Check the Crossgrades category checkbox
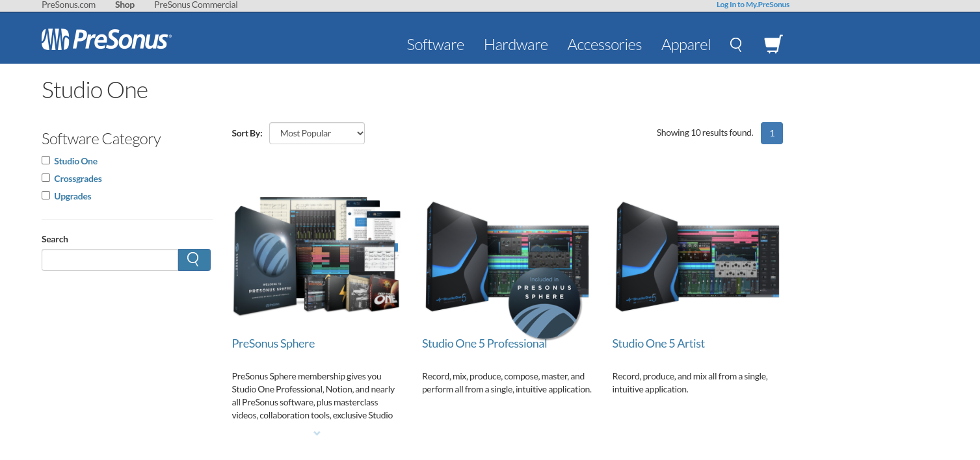980x460 pixels. [46, 178]
